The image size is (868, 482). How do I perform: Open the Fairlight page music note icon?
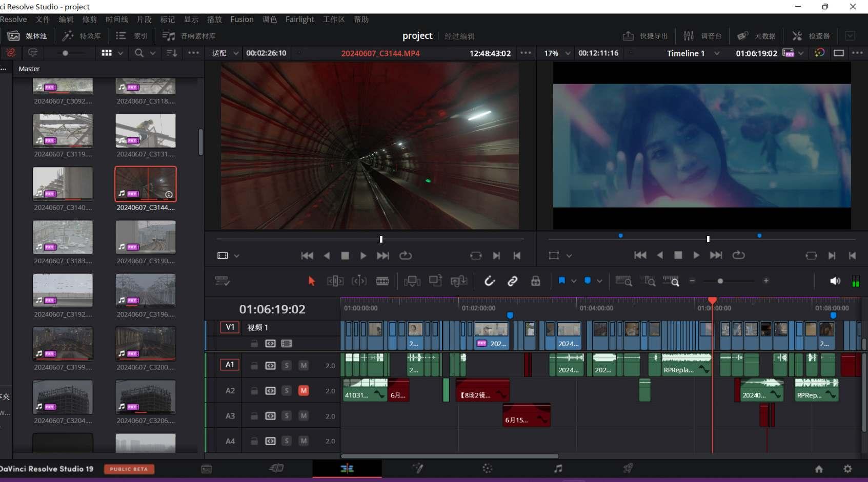point(558,468)
